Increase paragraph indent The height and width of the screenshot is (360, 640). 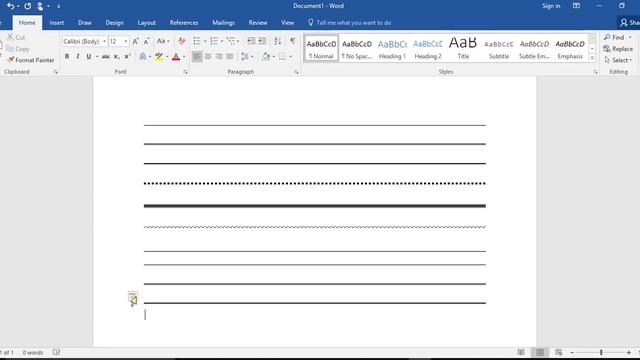pyautogui.click(x=262, y=41)
